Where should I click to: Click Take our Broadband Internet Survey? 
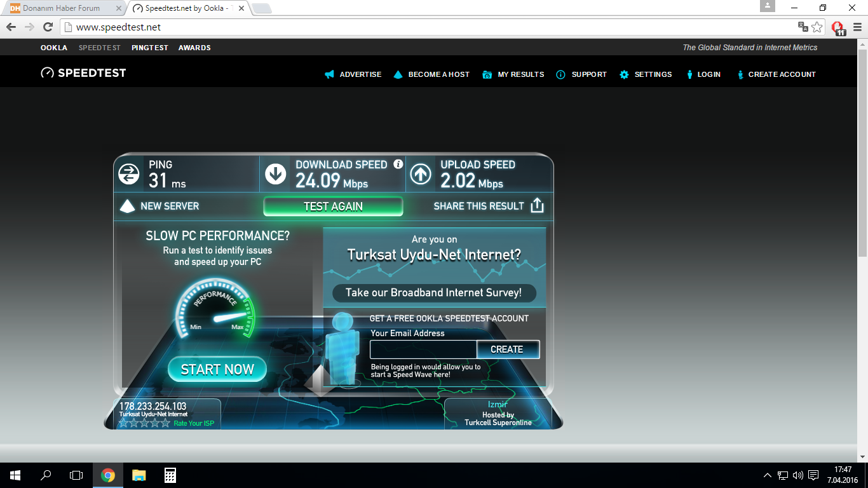point(434,293)
